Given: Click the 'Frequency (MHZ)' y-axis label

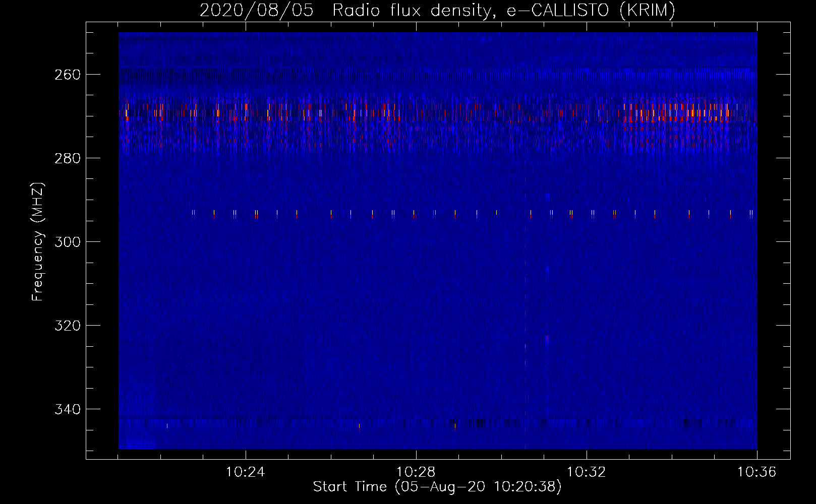Looking at the screenshot, I should click(x=38, y=242).
